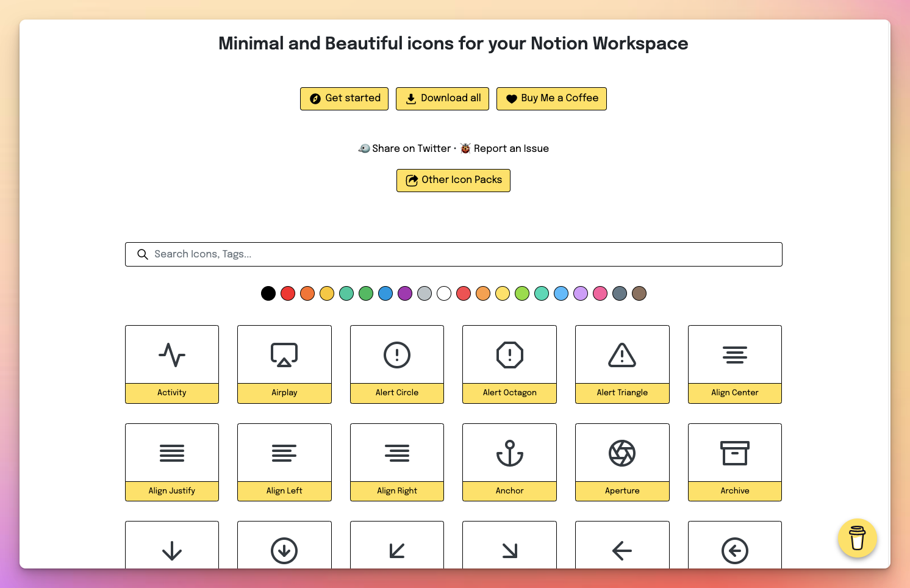The width and height of the screenshot is (910, 588).
Task: Pick the lavender light purple swatch
Action: pyautogui.click(x=581, y=293)
